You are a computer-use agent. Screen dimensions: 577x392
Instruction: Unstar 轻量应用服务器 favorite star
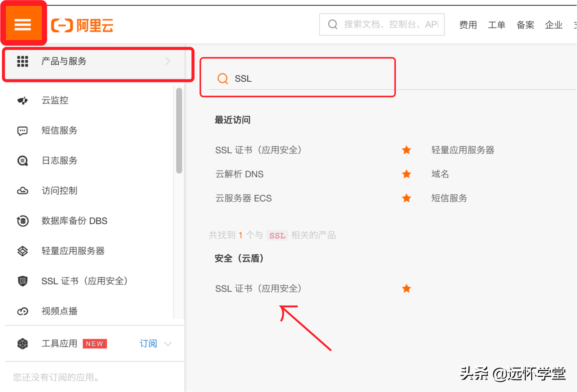(x=407, y=150)
